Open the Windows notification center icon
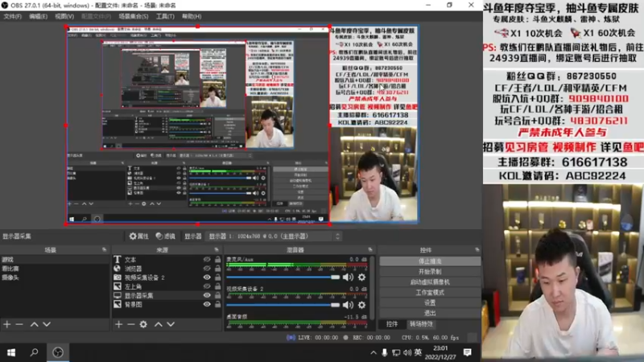The image size is (644, 362). 468,352
